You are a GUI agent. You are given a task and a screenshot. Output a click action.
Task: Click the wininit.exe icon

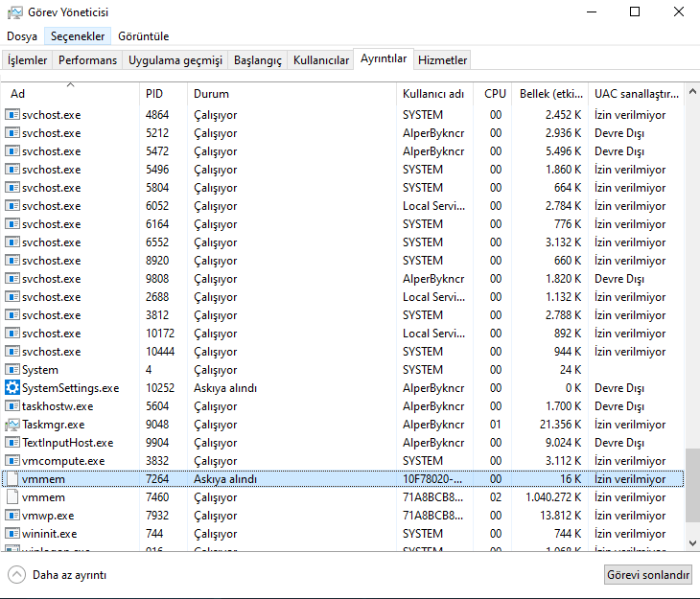12,533
